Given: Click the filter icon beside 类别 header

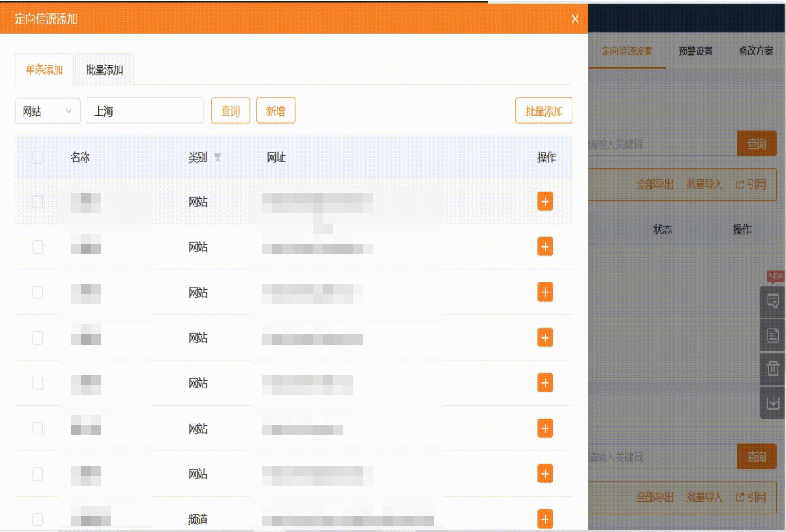Looking at the screenshot, I should pyautogui.click(x=218, y=157).
